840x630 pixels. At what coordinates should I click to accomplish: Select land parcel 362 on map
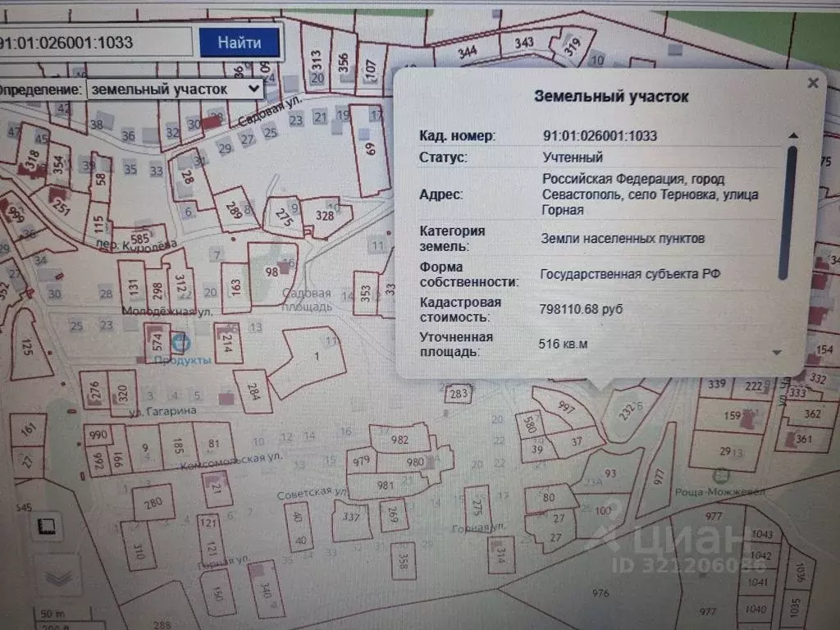pyautogui.click(x=812, y=413)
